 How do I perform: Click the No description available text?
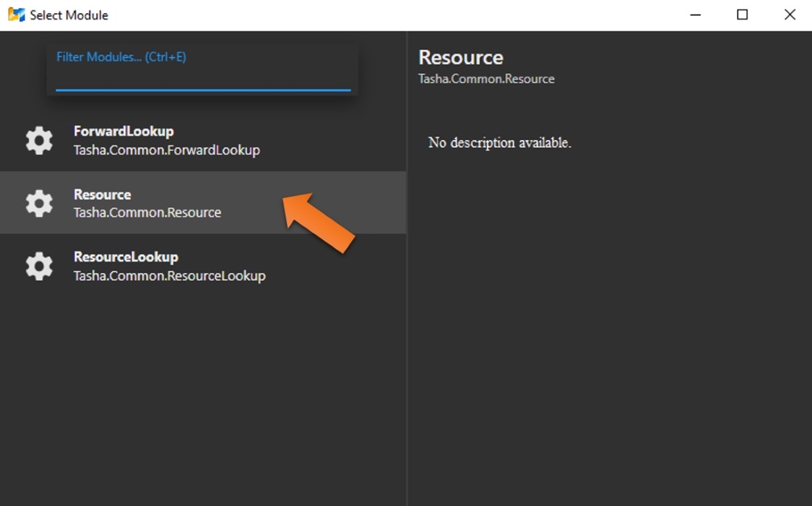tap(499, 142)
